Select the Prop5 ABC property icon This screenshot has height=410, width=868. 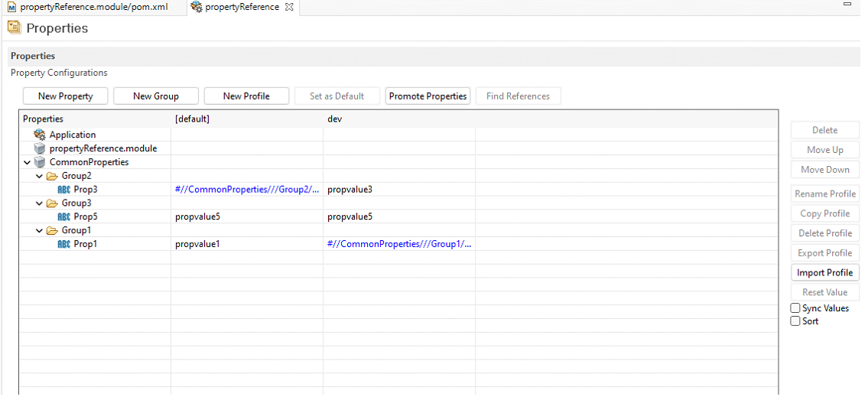(64, 217)
